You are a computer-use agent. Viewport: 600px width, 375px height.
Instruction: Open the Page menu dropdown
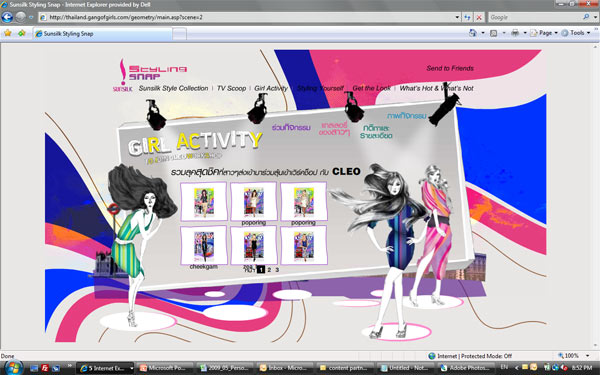point(544,33)
